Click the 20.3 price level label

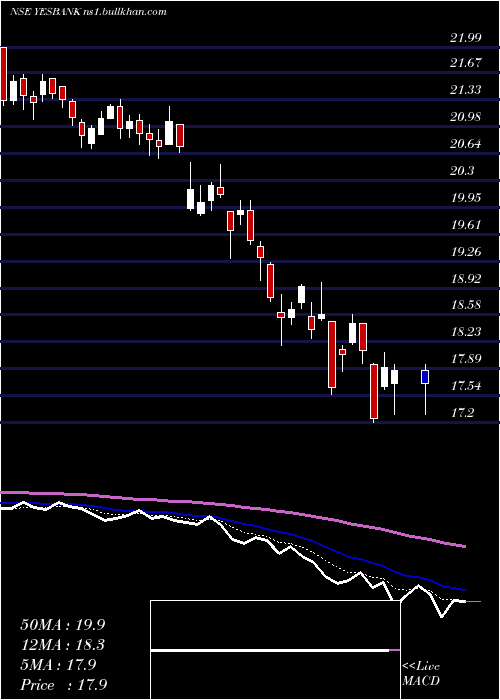[x=462, y=171]
